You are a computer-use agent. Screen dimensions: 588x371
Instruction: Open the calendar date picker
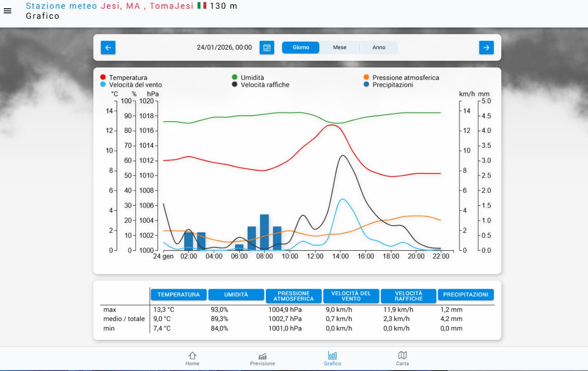(x=266, y=48)
